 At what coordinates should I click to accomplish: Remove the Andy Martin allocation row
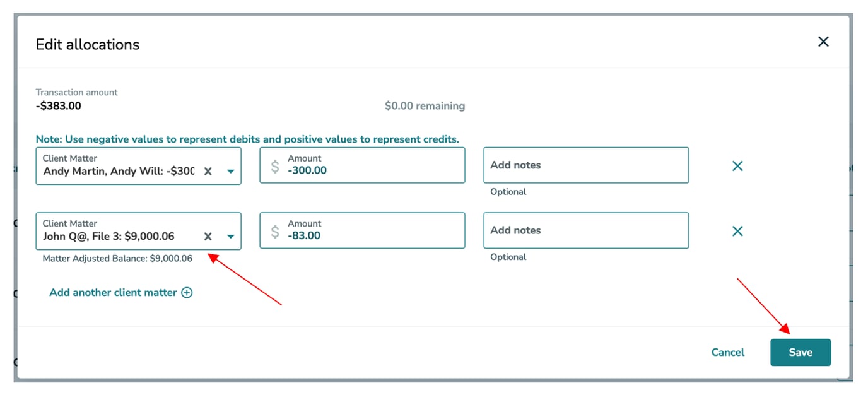click(737, 165)
